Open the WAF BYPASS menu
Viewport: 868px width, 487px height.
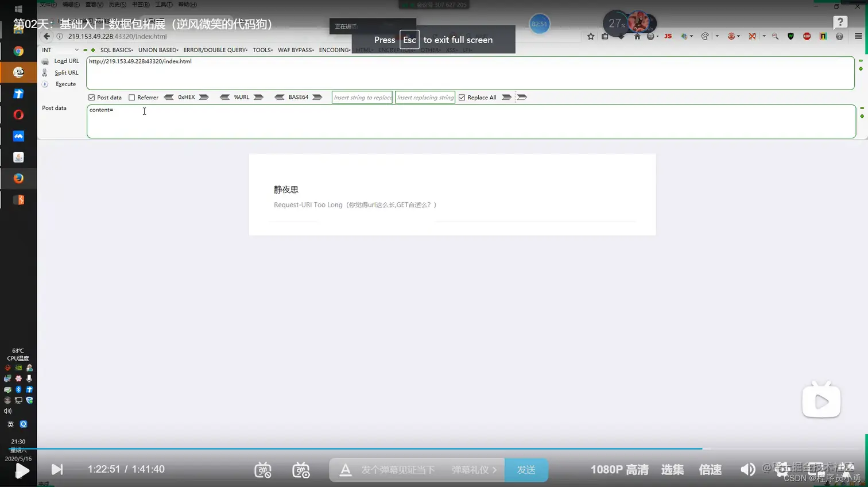coord(296,50)
